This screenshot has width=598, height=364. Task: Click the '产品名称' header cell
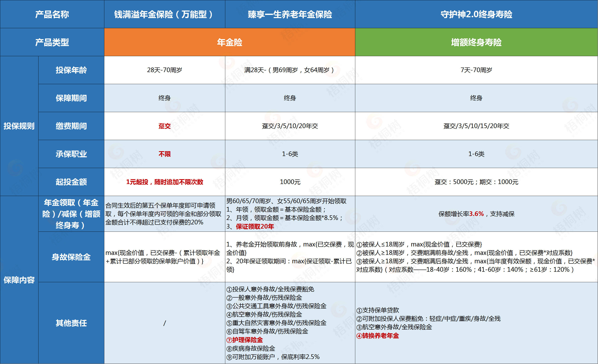click(52, 14)
